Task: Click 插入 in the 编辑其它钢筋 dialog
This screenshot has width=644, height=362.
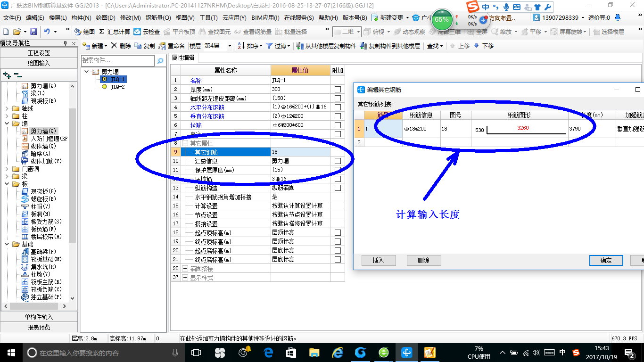Action: point(378,260)
